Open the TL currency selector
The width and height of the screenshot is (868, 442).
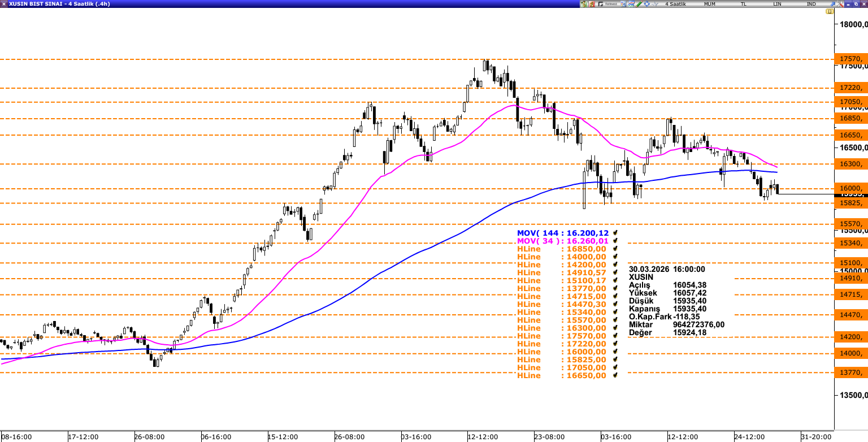tap(744, 4)
